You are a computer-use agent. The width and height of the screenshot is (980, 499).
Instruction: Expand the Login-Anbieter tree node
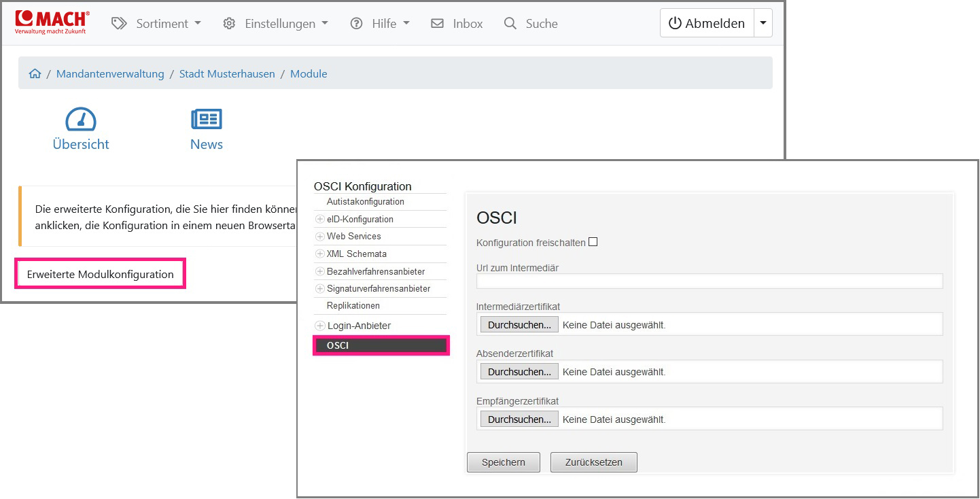click(x=320, y=326)
